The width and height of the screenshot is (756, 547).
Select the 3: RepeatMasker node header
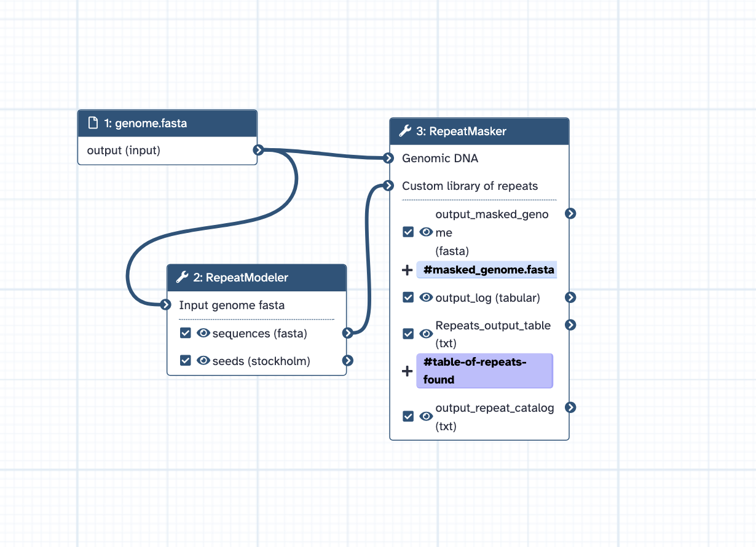pos(479,132)
